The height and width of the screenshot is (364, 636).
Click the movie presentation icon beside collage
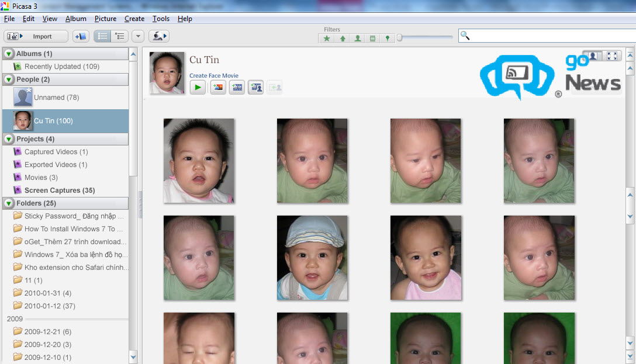coord(237,87)
